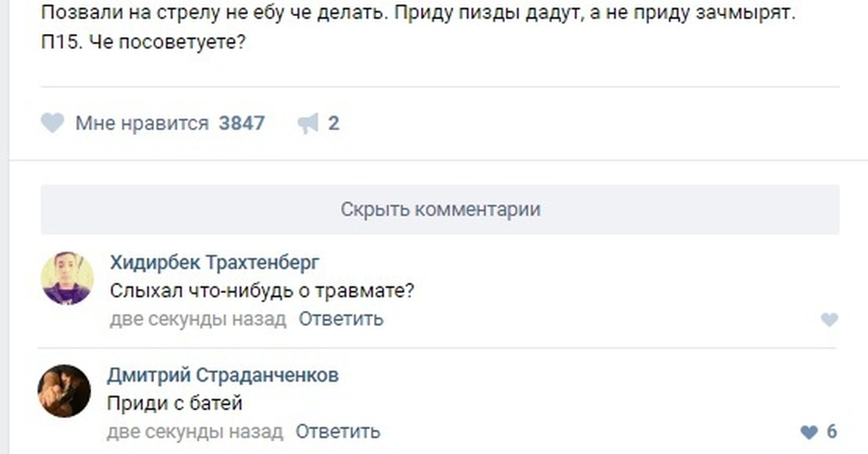Click the like count 6 on Дмитрий's comment

coord(831,432)
